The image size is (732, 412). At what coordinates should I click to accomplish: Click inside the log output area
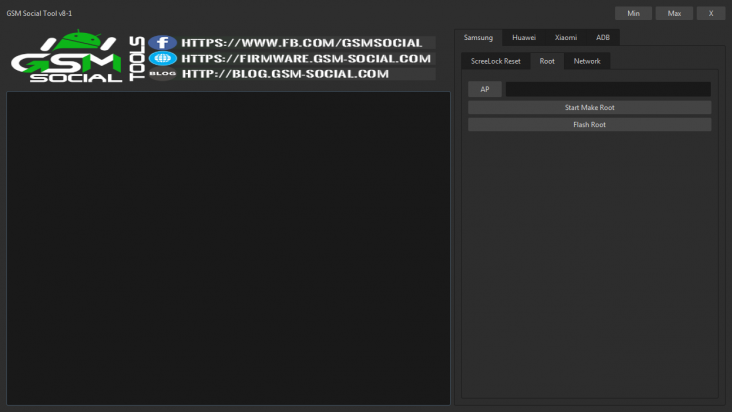pyautogui.click(x=228, y=248)
